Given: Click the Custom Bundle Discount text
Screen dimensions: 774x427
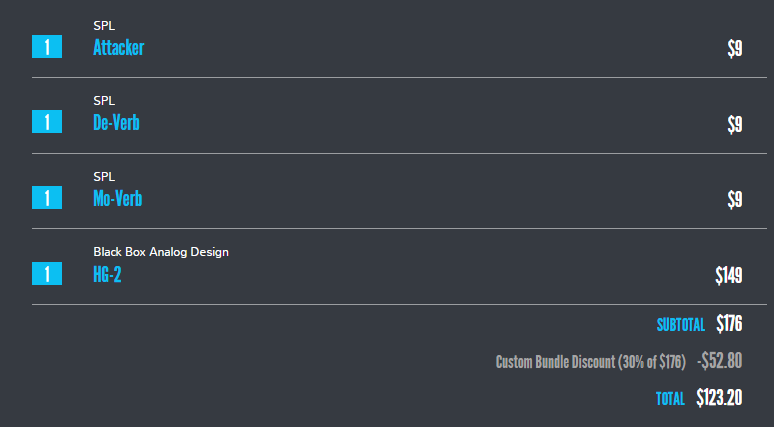Looking at the screenshot, I should coord(591,362).
